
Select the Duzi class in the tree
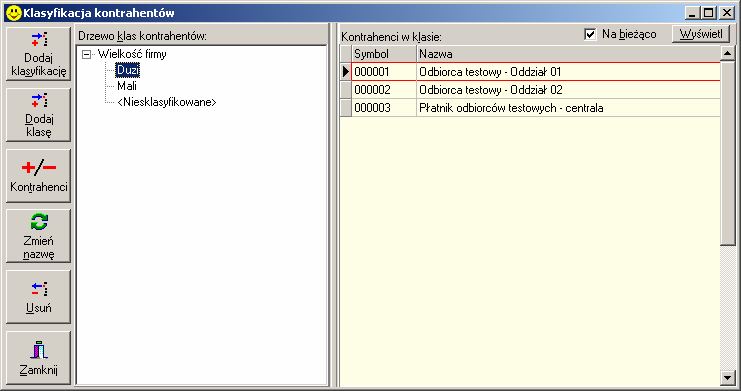click(128, 70)
